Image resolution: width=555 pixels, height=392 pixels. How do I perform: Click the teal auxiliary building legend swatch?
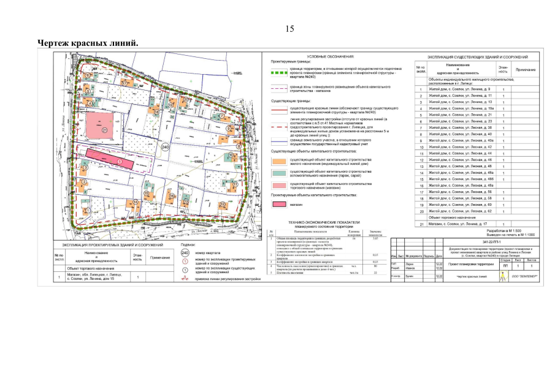[x=280, y=173]
